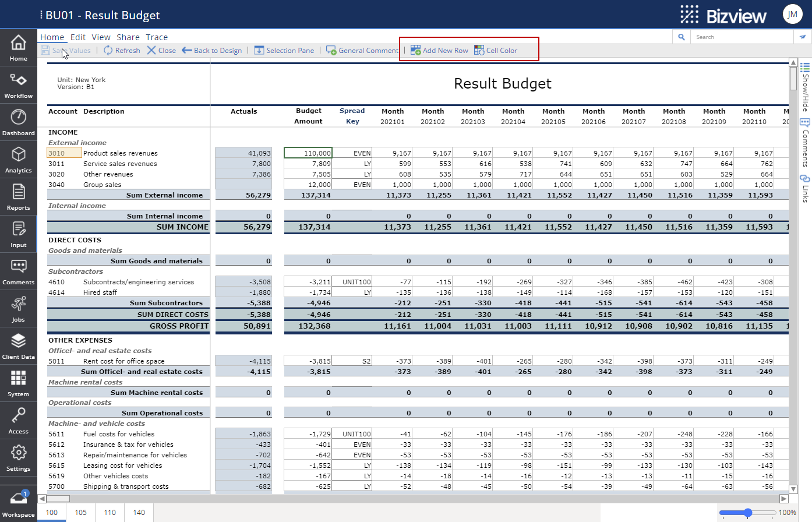This screenshot has height=522, width=812.
Task: Open the Edit menu
Action: (78, 37)
